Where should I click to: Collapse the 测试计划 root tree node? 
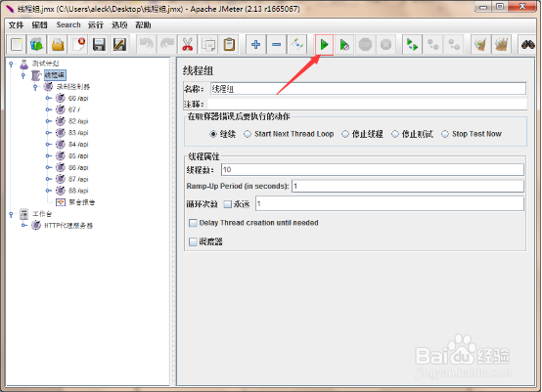(x=12, y=64)
